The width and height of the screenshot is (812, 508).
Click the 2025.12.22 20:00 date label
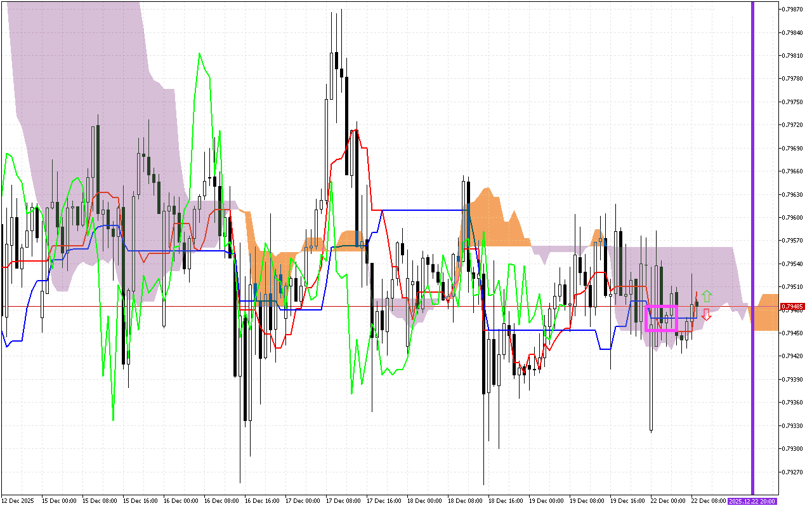pos(752,501)
